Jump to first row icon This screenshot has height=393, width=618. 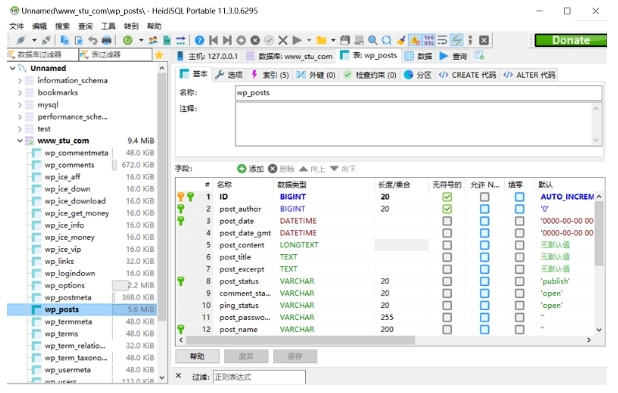coord(214,40)
